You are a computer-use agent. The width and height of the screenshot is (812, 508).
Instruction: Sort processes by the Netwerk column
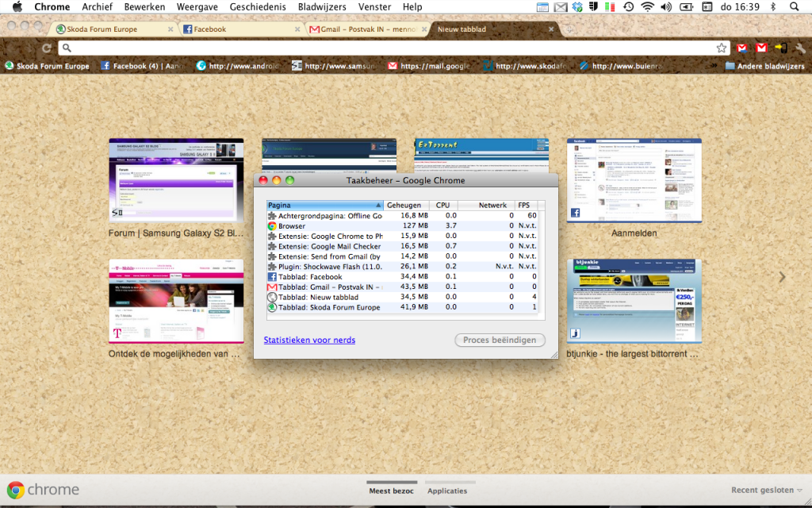coord(486,206)
